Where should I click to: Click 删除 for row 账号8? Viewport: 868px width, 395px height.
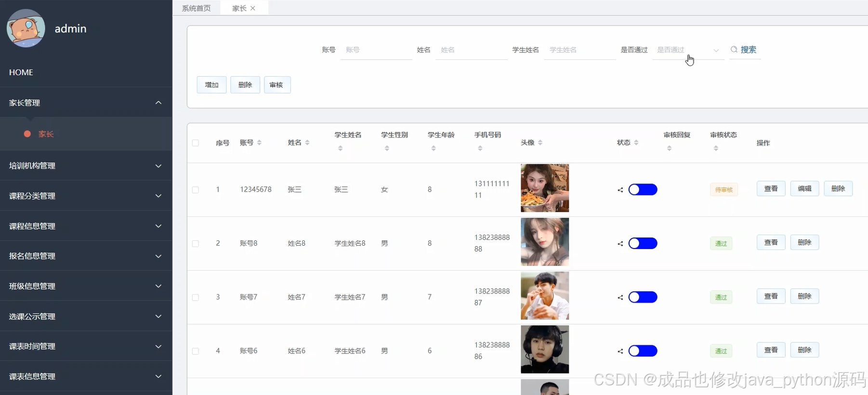click(x=805, y=242)
